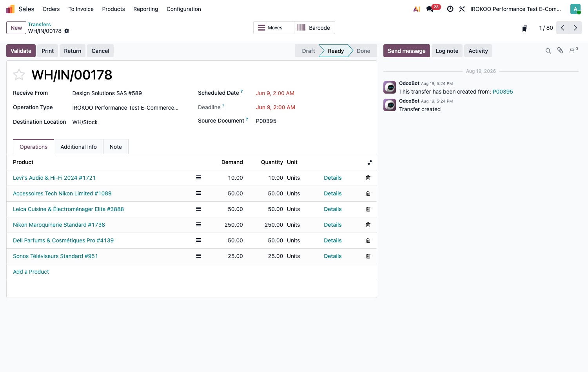Click the bookmark icon near record pager
Viewport: 588px width, 372px height.
(524, 28)
